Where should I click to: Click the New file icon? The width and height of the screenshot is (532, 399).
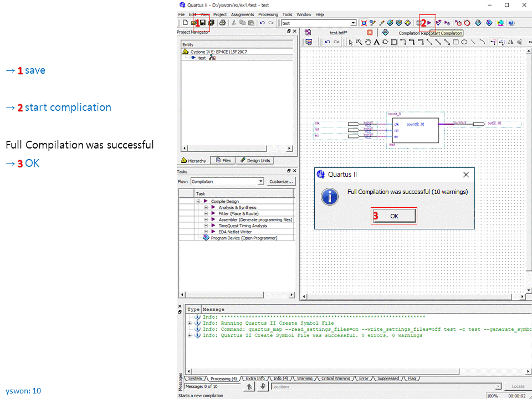(x=185, y=23)
